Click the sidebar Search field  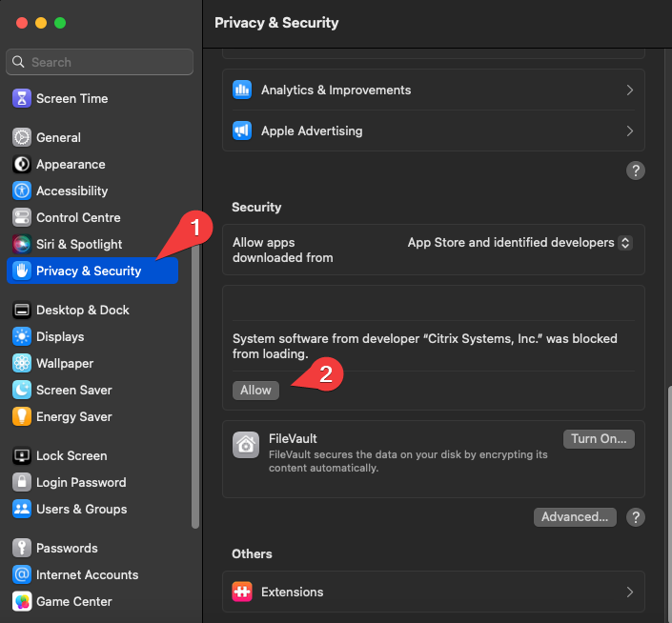click(99, 62)
